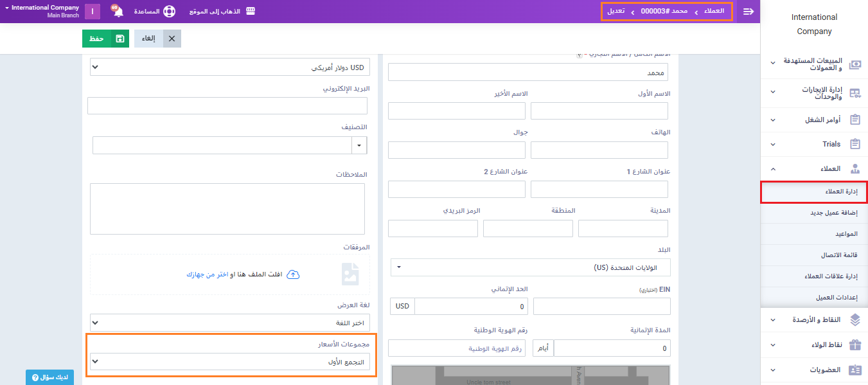Click the النقاط و الأرصدة layers icon
Viewport: 868px width, 385px height.
click(855, 319)
